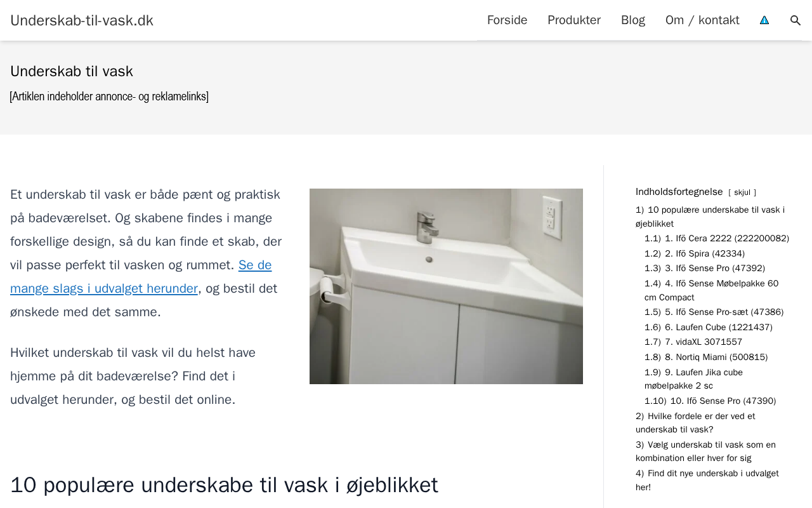Hide the table of contents via skjul

(x=742, y=192)
